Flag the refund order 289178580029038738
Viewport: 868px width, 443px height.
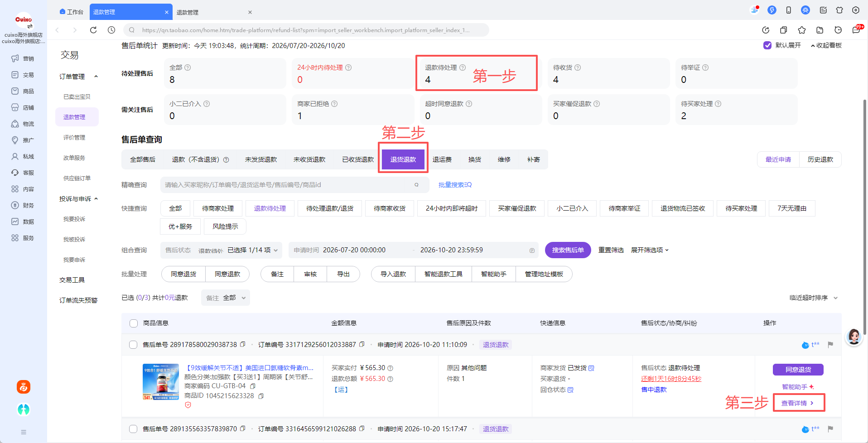point(830,345)
